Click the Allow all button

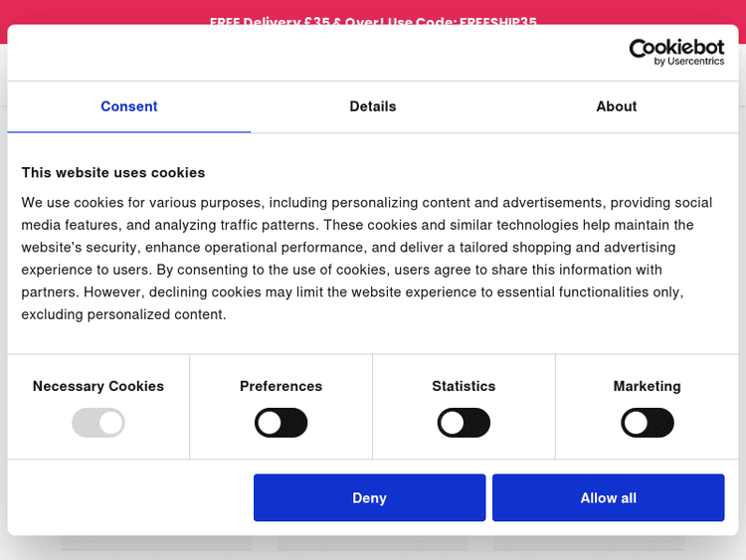pyautogui.click(x=608, y=497)
